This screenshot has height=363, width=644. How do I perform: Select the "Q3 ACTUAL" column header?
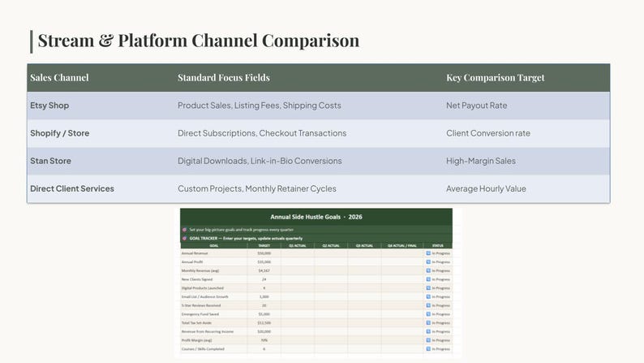click(364, 246)
